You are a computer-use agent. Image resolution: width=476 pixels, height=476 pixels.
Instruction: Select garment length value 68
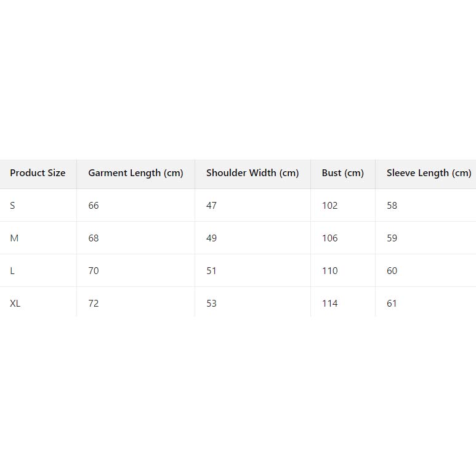tap(94, 238)
